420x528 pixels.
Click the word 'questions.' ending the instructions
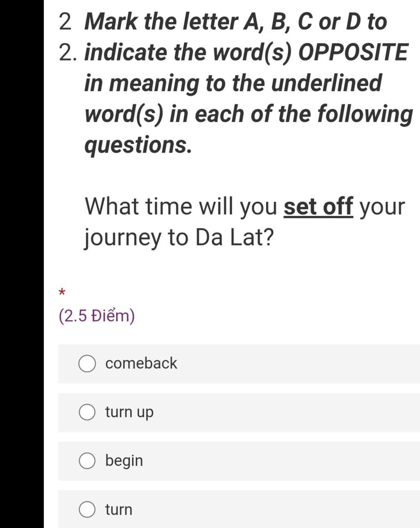(138, 145)
